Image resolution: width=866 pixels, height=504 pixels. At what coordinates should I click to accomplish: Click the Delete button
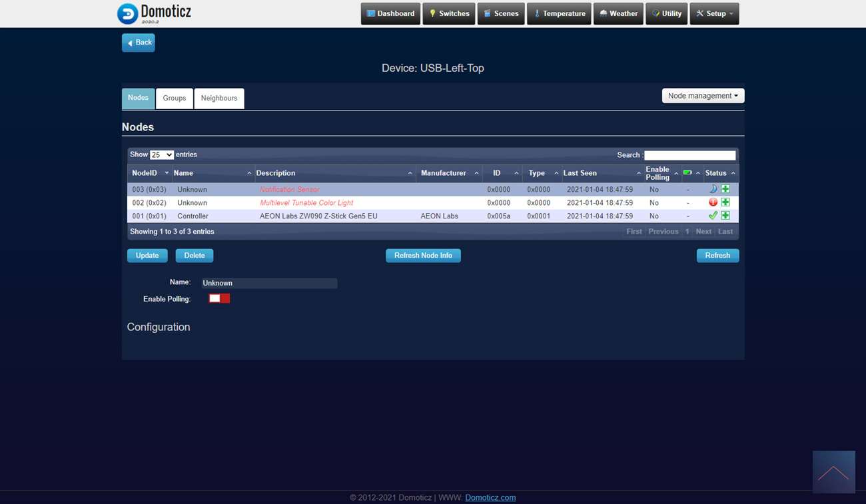(195, 256)
